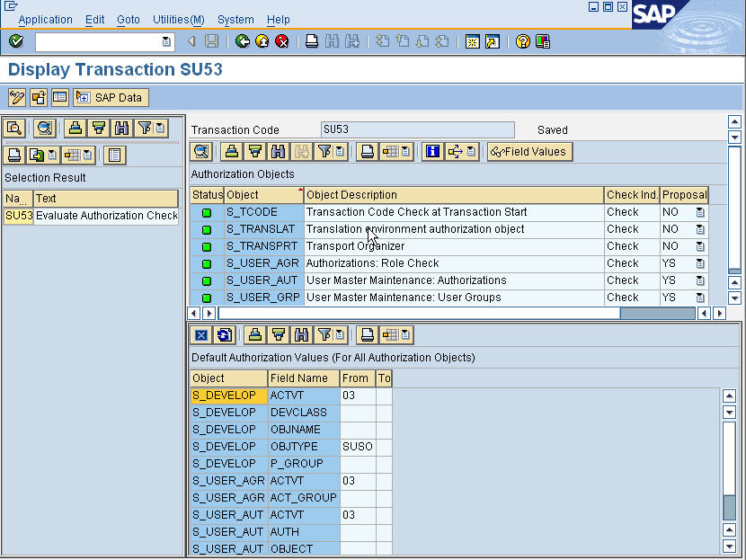
Task: Sort authorization objects in descending order
Action: pyautogui.click(x=256, y=151)
